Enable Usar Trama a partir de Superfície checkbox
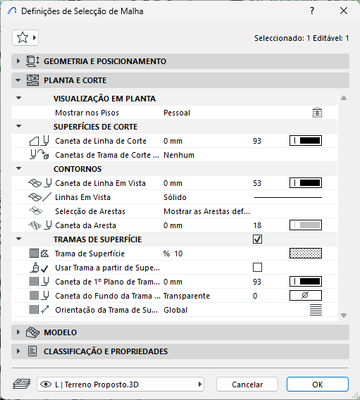 point(257,267)
